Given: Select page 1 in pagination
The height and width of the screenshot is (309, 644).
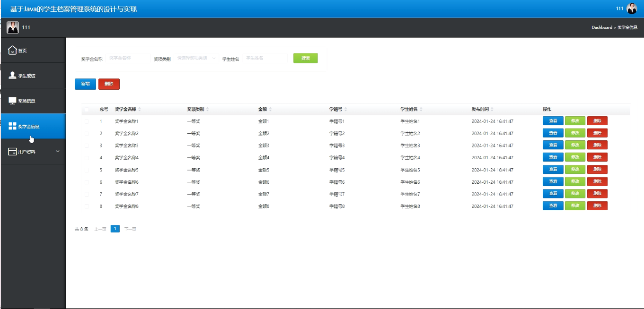Looking at the screenshot, I should (x=115, y=229).
